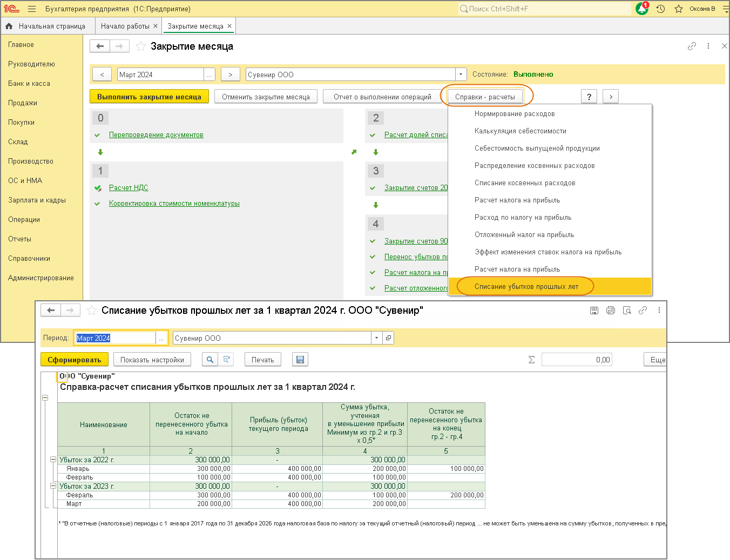The width and height of the screenshot is (730, 560).
Task: Open Отчет о выполнении операций
Action: [382, 97]
